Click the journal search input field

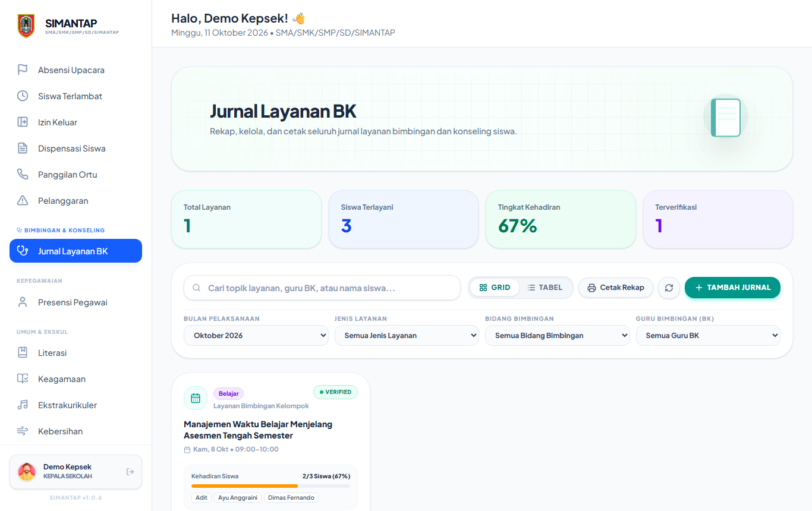click(322, 288)
